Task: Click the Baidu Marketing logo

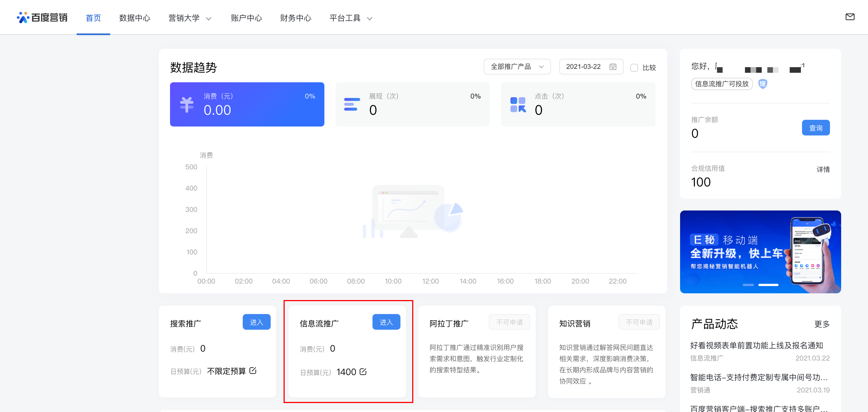Action: [x=42, y=17]
